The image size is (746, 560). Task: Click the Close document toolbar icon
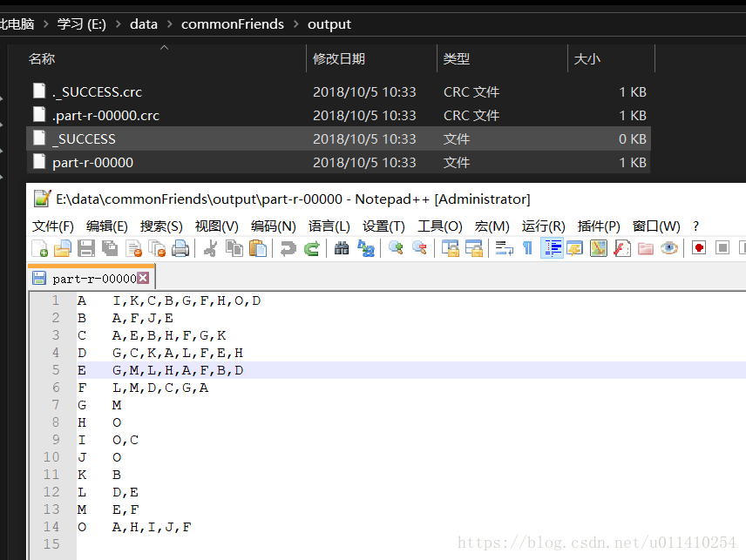pos(133,248)
